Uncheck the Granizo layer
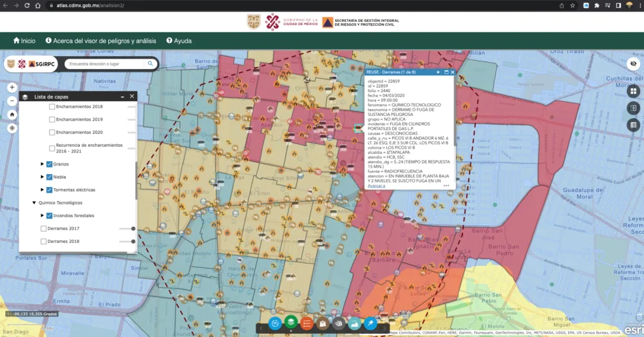The image size is (644, 337). click(x=50, y=164)
